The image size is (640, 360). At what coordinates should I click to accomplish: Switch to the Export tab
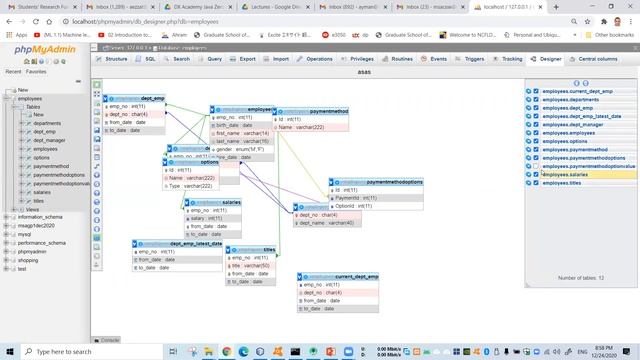[242, 59]
